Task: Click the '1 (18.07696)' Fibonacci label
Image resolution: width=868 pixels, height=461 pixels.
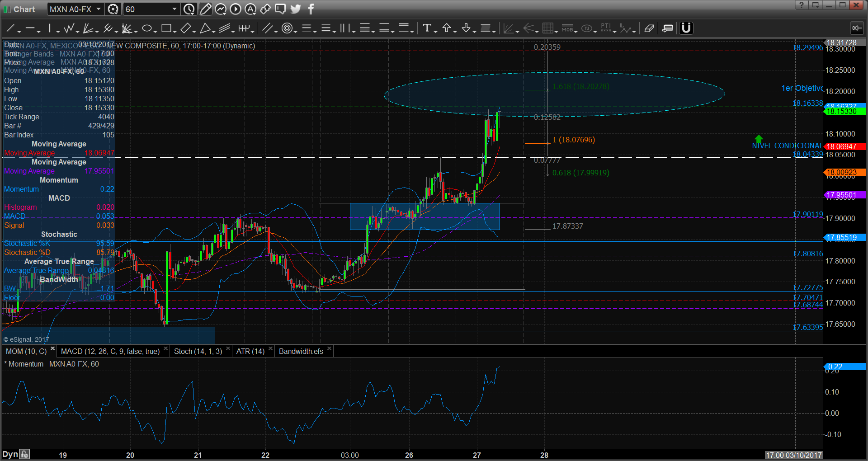Action: coord(574,140)
